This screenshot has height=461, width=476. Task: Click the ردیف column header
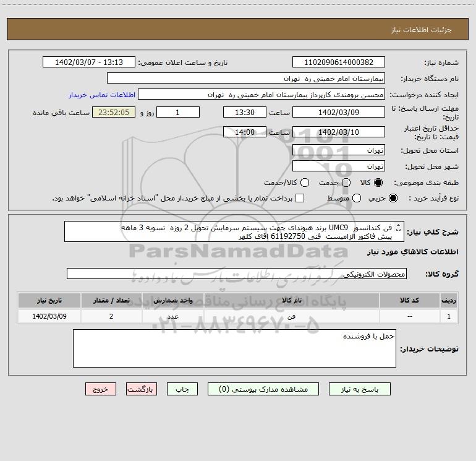[449, 300]
